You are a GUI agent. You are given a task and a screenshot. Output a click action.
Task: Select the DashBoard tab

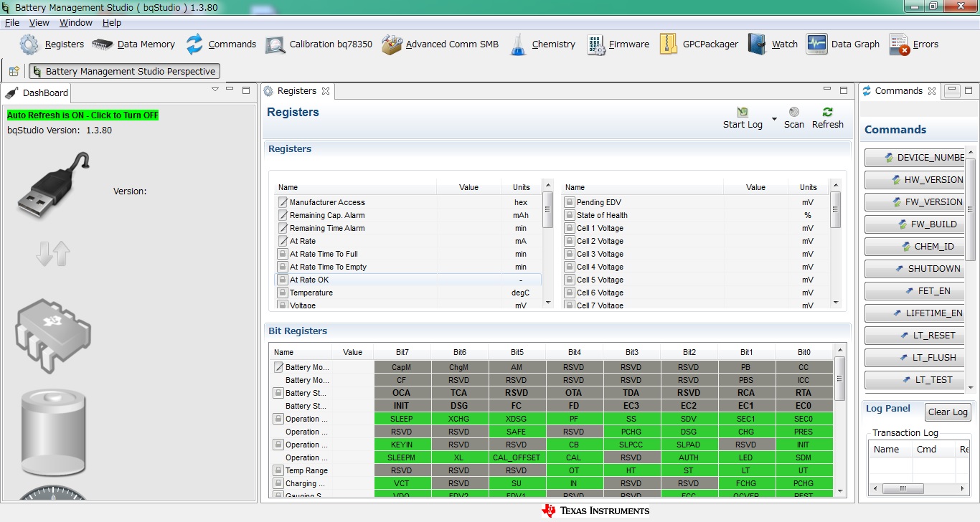click(x=37, y=92)
